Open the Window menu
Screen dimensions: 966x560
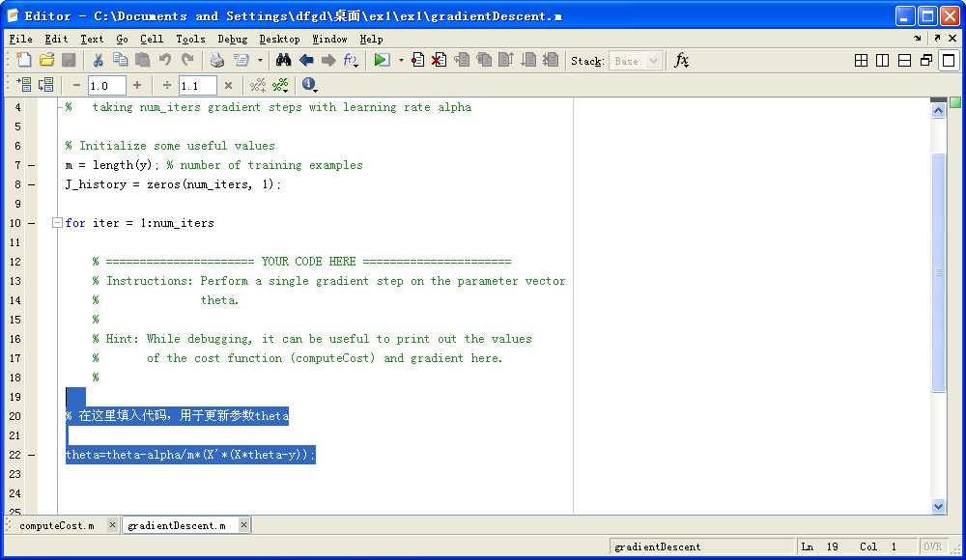coord(329,39)
